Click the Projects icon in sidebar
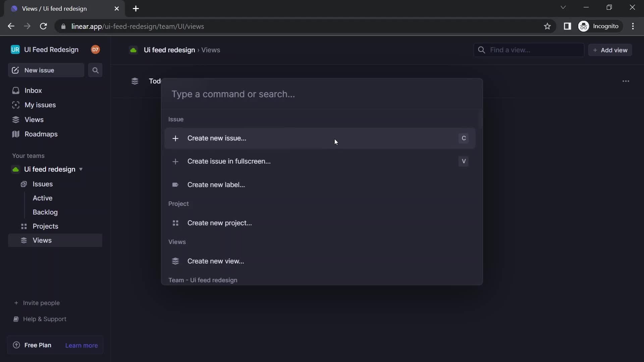This screenshot has width=644, height=362. pos(23,226)
